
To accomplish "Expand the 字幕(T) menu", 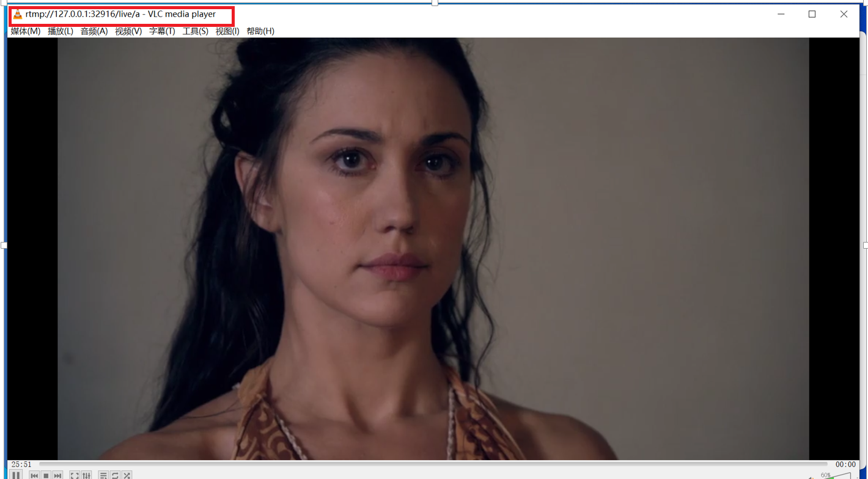I will pyautogui.click(x=162, y=31).
